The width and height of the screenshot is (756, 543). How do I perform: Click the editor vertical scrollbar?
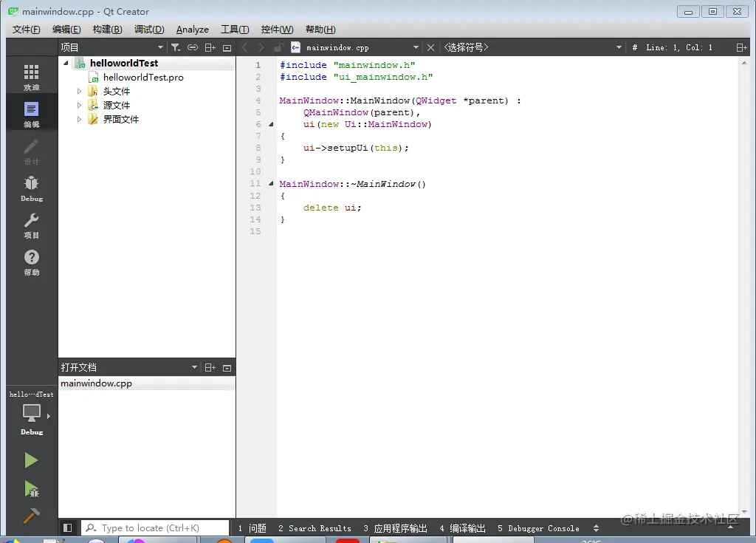point(744,287)
